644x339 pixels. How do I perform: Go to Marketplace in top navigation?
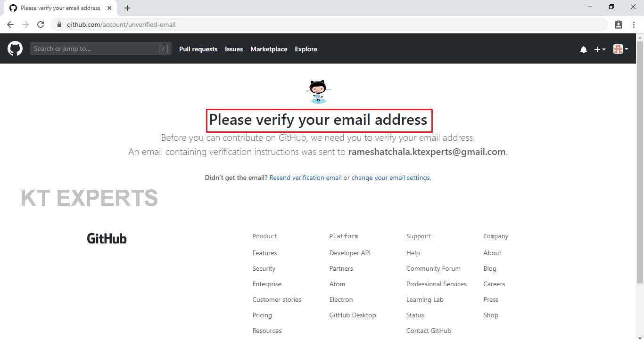click(269, 49)
